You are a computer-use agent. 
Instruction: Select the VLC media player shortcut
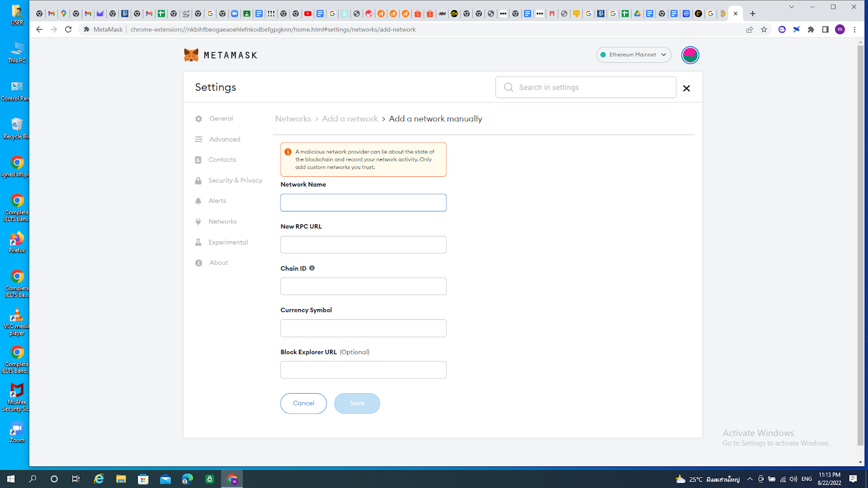coord(17,322)
